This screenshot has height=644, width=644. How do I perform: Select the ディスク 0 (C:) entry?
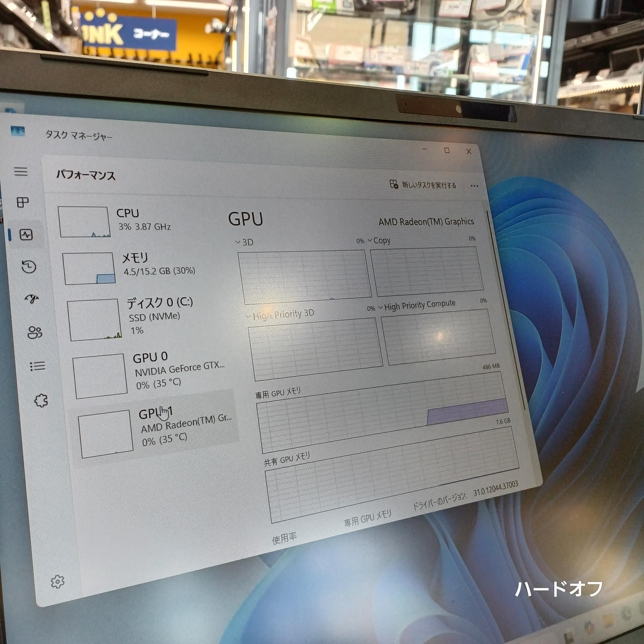147,318
